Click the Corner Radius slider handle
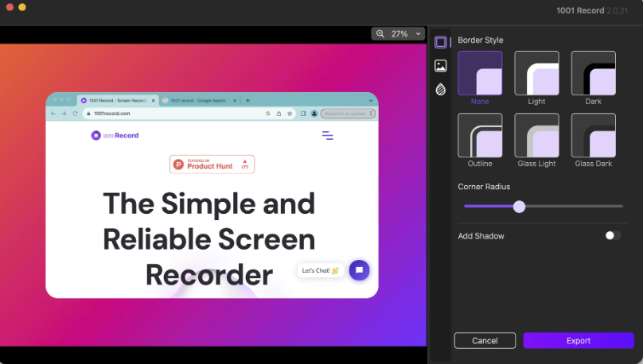This screenshot has height=364, width=643. point(519,207)
